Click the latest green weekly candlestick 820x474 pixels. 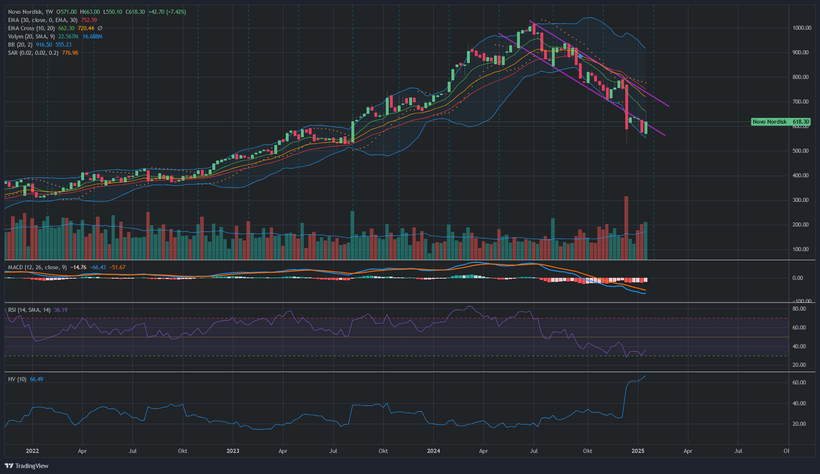(645, 127)
